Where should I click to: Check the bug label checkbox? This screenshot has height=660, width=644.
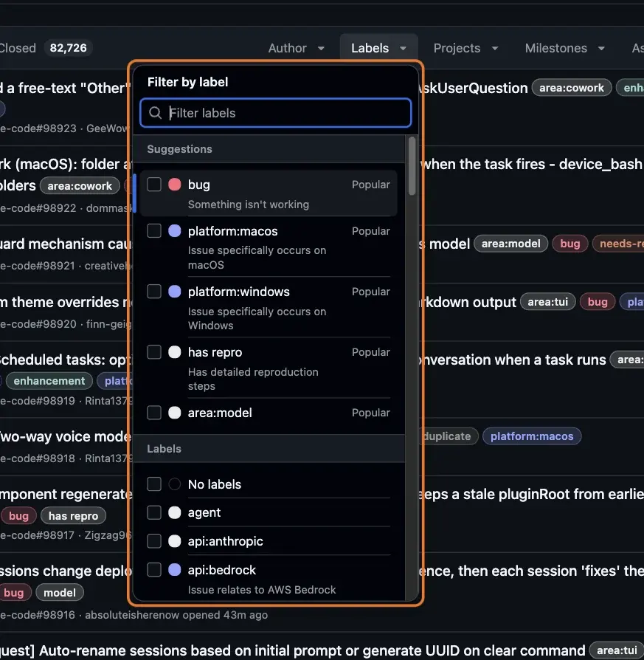click(x=154, y=185)
